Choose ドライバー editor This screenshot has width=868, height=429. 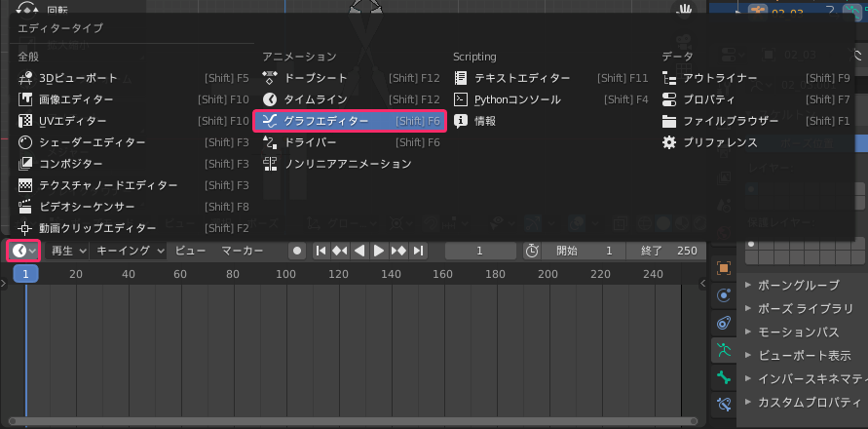click(x=351, y=142)
